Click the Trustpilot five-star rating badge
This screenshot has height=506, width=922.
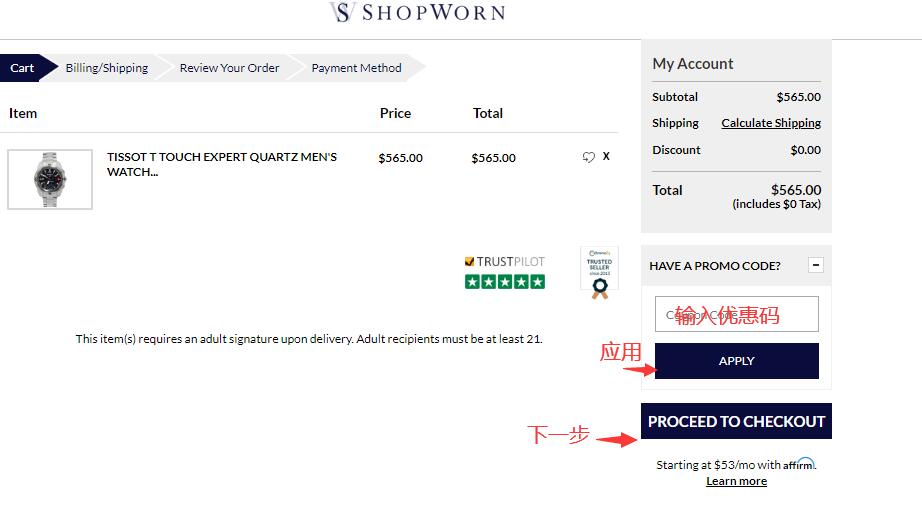click(x=505, y=282)
